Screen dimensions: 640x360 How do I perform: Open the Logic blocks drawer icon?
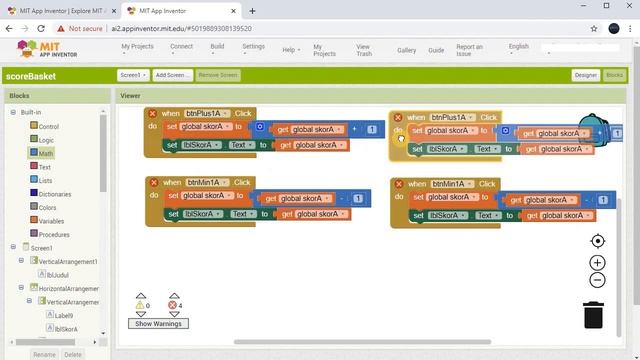coord(34,139)
